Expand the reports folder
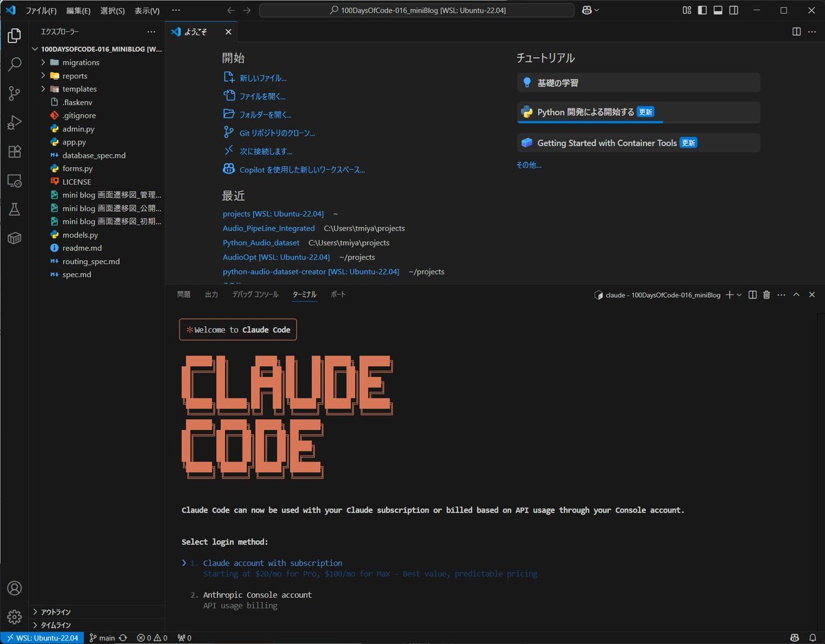This screenshot has width=825, height=644. pos(96,76)
